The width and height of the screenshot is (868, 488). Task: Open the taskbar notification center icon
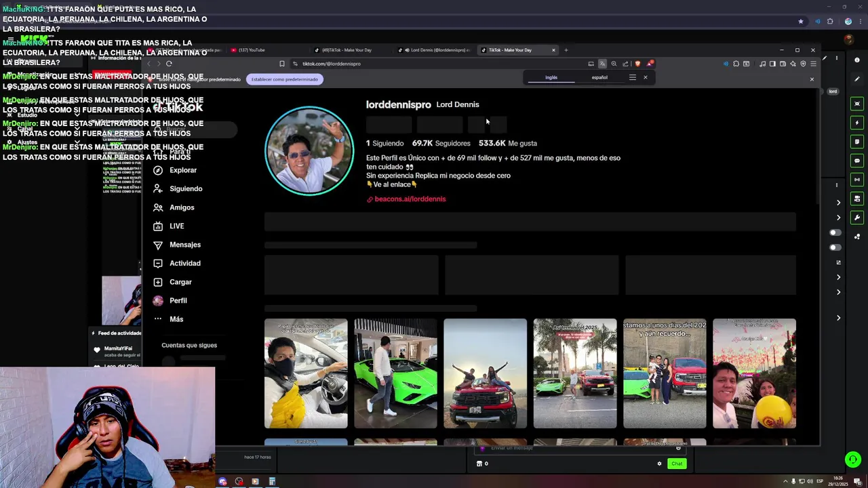pyautogui.click(x=857, y=481)
